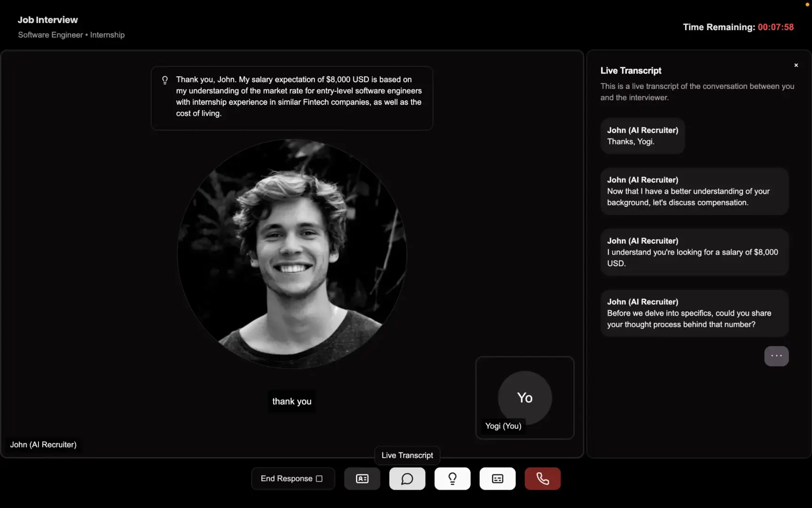Screen dimensions: 812x508
Task: Toggle the lightbulb hints icon in toolbar
Action: click(452, 478)
